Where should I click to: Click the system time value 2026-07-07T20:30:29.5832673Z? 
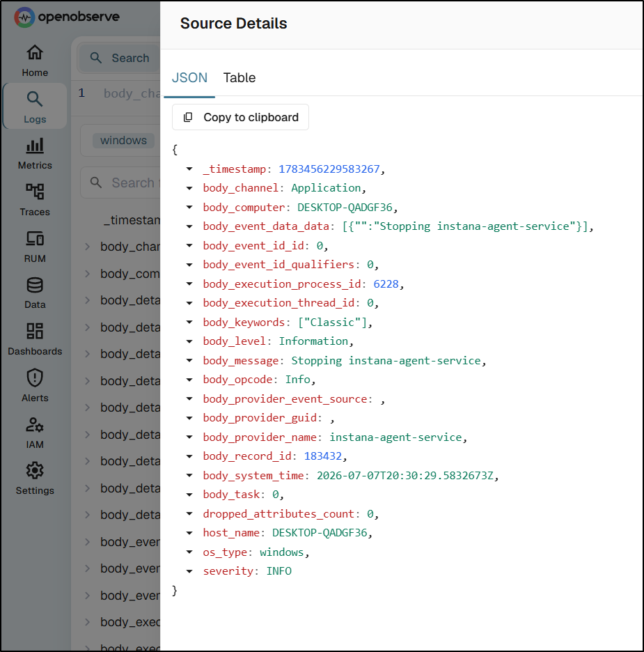405,475
